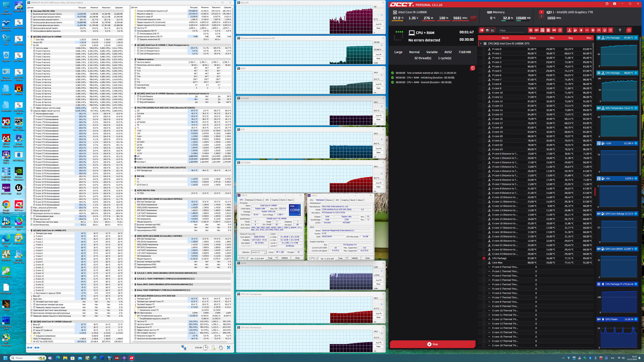Image resolution: width=644 pixels, height=362 pixels.
Task: Click Auto Fit on MOS graph window
Action: click(x=378, y=84)
